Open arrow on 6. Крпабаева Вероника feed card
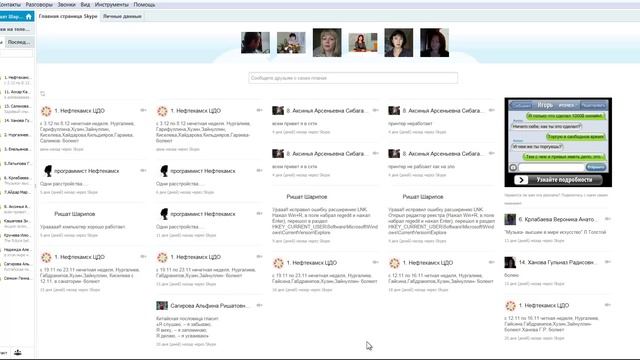This screenshot has width=640, height=360. [607, 219]
